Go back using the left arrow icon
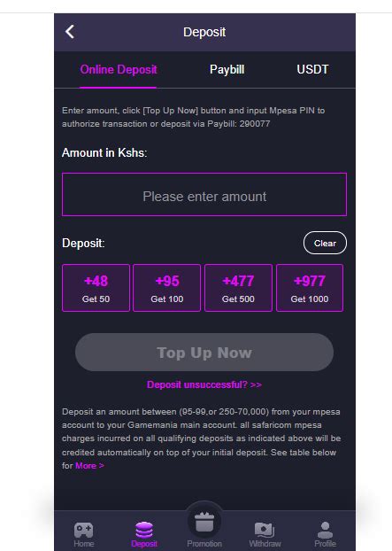This screenshot has height=551, width=392. [x=70, y=32]
